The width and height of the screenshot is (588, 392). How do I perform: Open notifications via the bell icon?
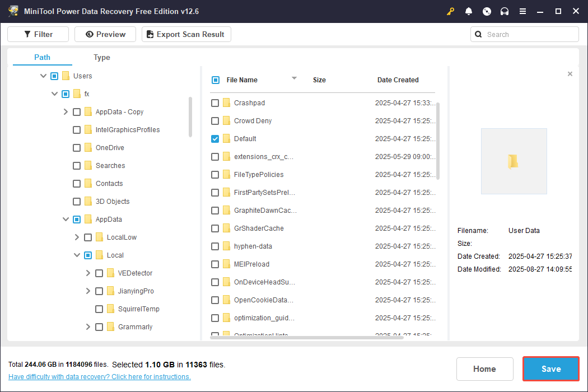(x=469, y=11)
